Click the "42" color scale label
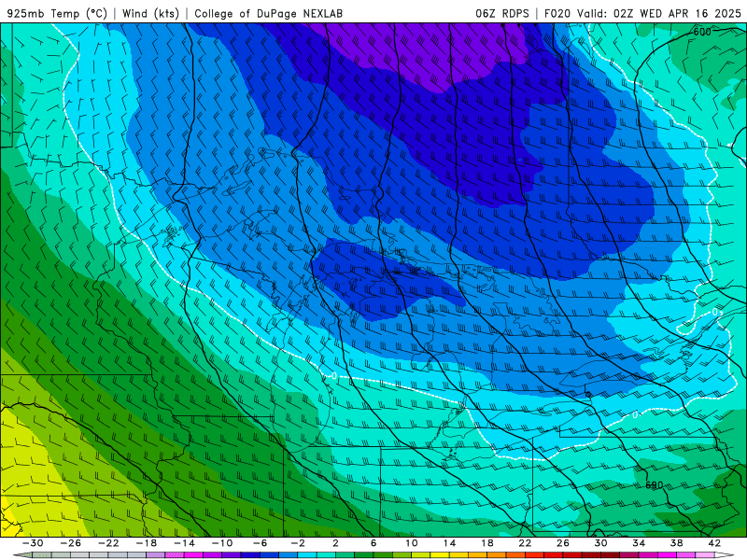Screen dimensions: 747x560 pos(714,543)
